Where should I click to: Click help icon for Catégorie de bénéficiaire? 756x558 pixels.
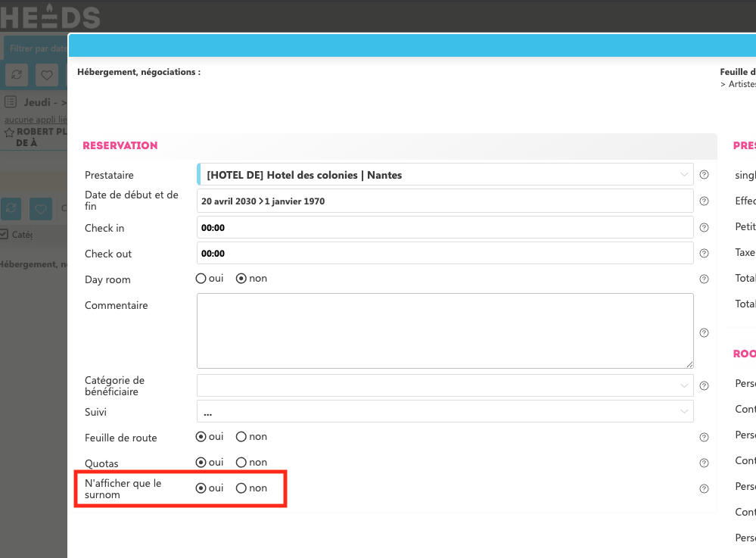[704, 386]
